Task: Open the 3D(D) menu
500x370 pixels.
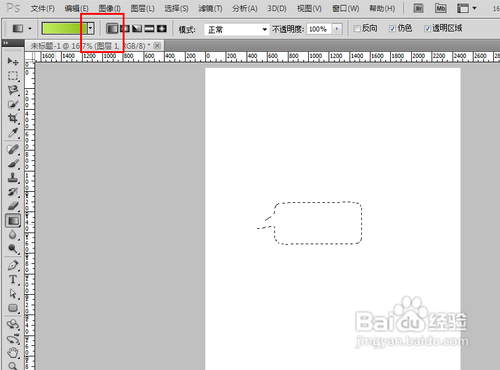Action: [277, 8]
